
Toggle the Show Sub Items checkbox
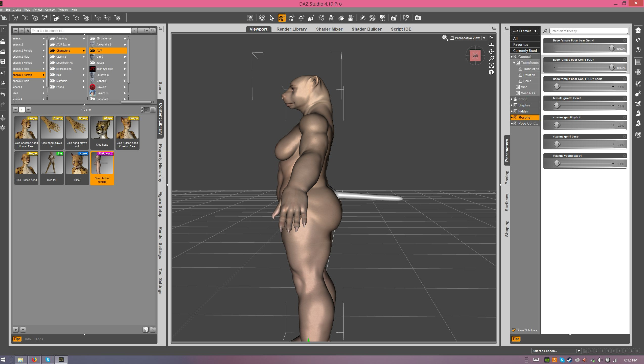[514, 330]
